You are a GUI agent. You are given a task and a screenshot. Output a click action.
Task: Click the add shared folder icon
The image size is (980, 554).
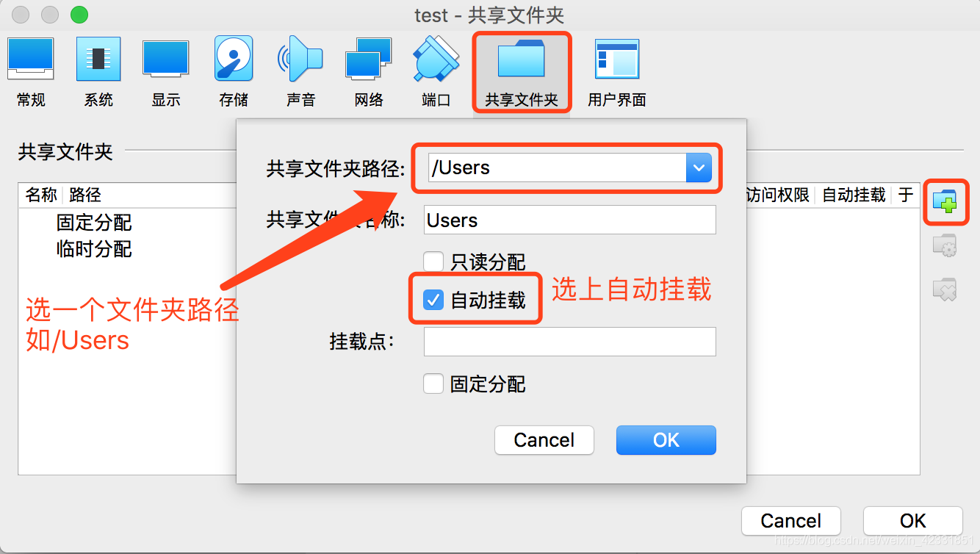945,201
